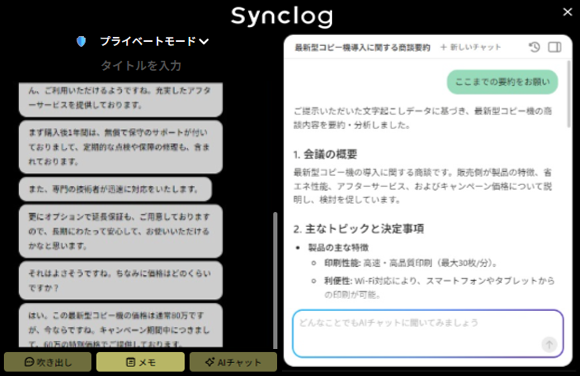
Task: Click heading 1. 会議の概要
Action: pyautogui.click(x=325, y=154)
